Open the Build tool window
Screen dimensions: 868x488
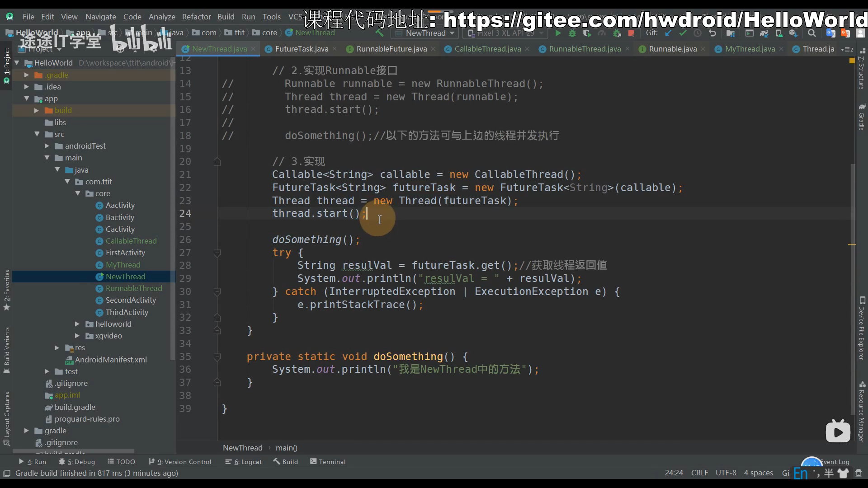click(286, 462)
